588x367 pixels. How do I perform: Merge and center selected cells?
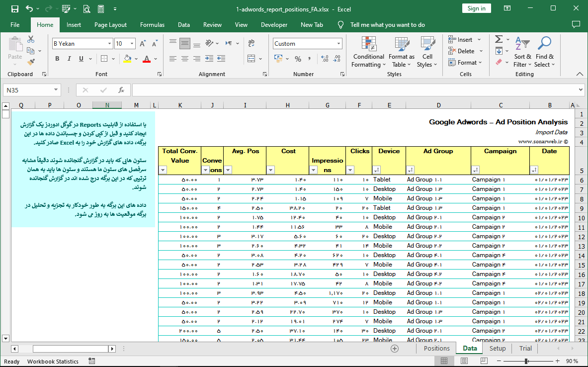(251, 59)
